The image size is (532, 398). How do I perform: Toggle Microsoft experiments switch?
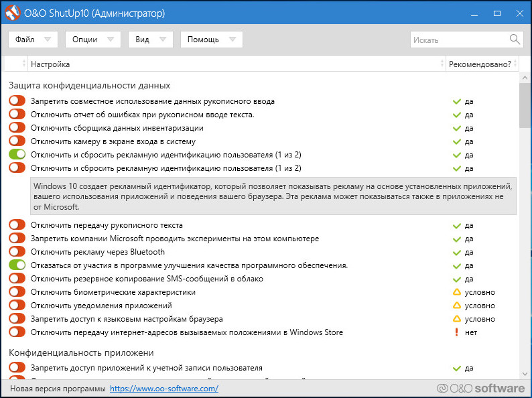pos(17,238)
